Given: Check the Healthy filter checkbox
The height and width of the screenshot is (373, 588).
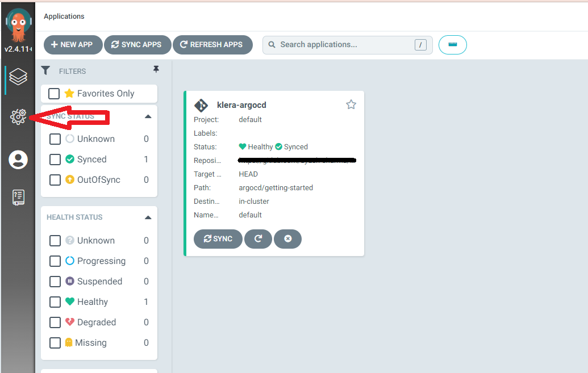Looking at the screenshot, I should (x=55, y=302).
